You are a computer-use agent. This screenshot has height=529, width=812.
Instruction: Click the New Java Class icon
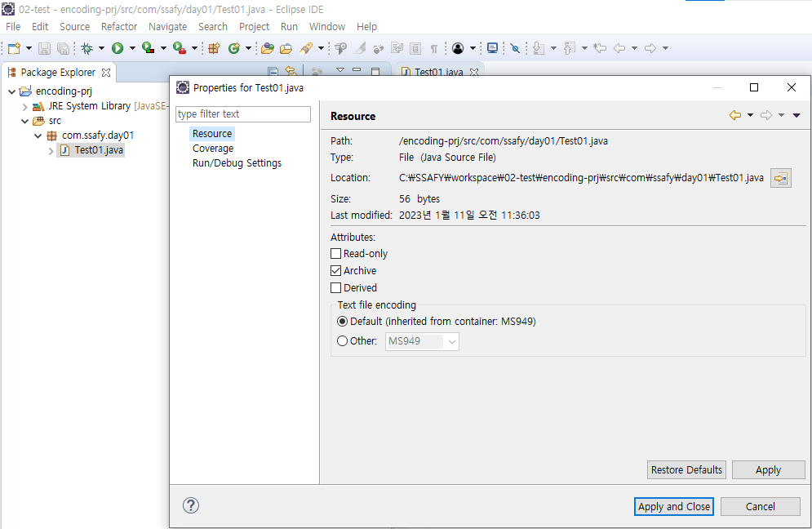pos(234,48)
